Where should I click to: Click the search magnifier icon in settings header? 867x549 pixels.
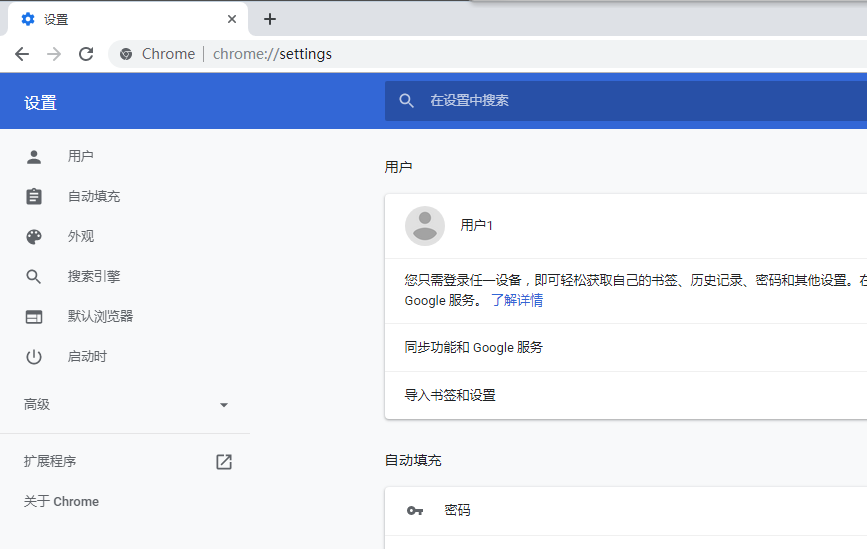coord(406,101)
